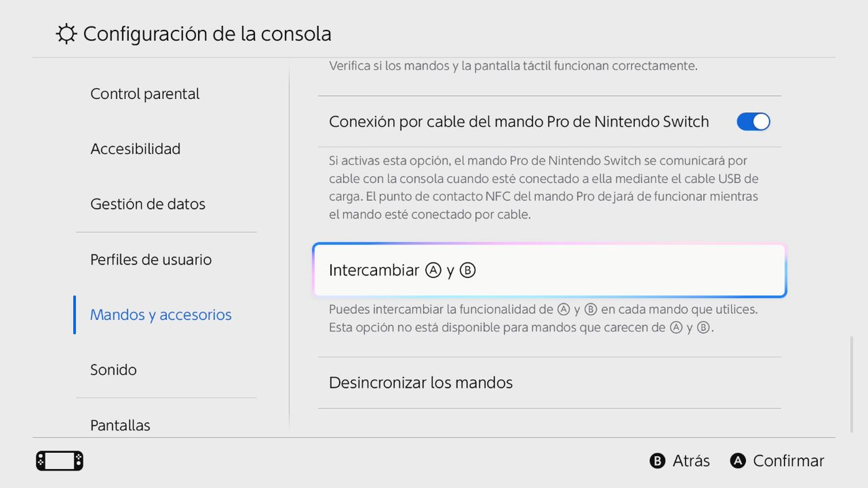Choose Desincronizar los mandos
This screenshot has width=868, height=488.
[420, 382]
